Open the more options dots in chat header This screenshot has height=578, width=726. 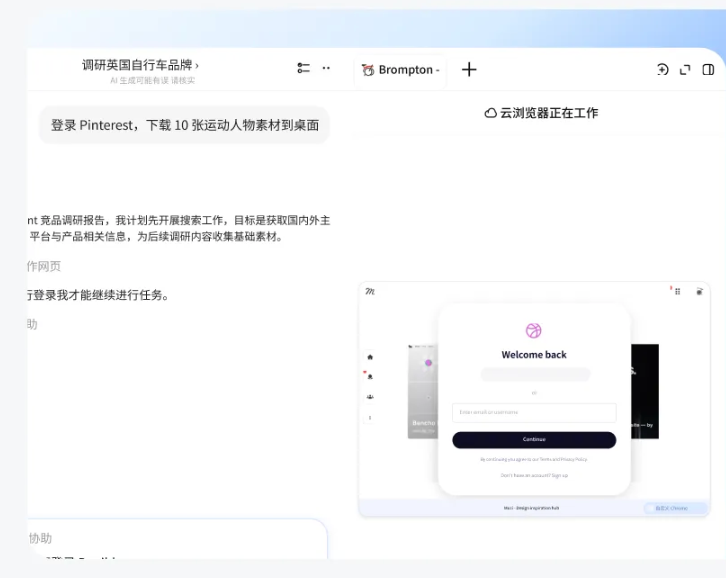coord(326,68)
